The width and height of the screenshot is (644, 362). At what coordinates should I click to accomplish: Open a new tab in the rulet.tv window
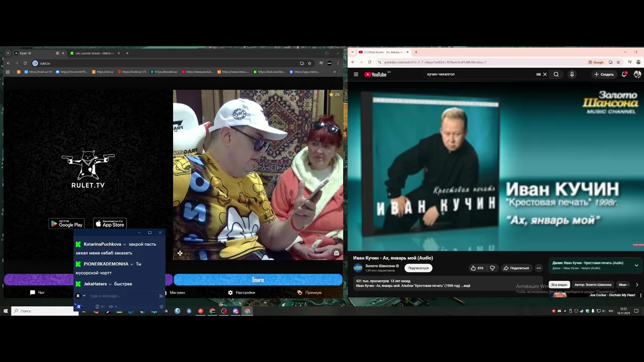[x=127, y=53]
